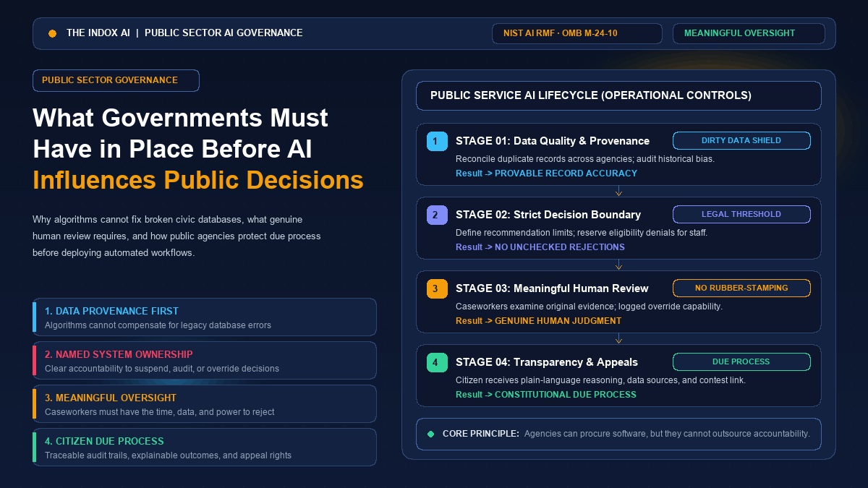Open the CITIZEN DUE PROCESS card

pyautogui.click(x=205, y=448)
